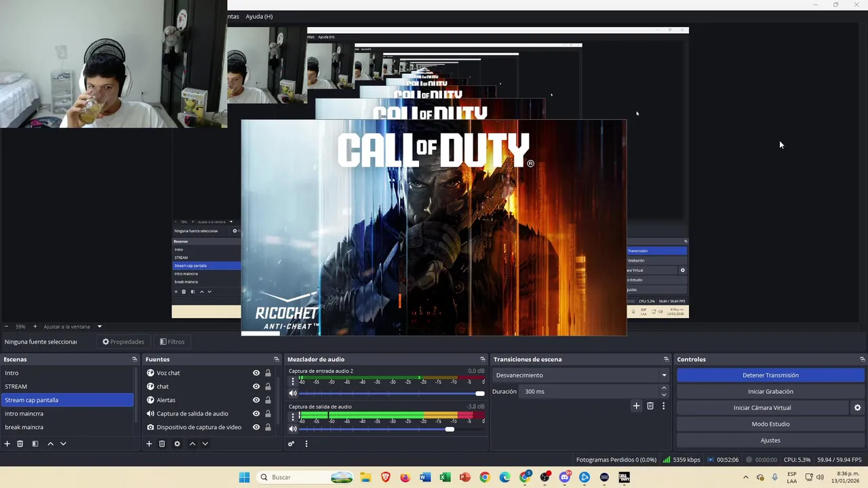The width and height of the screenshot is (868, 488).
Task: Toggle visibility of chat source
Action: 256,386
